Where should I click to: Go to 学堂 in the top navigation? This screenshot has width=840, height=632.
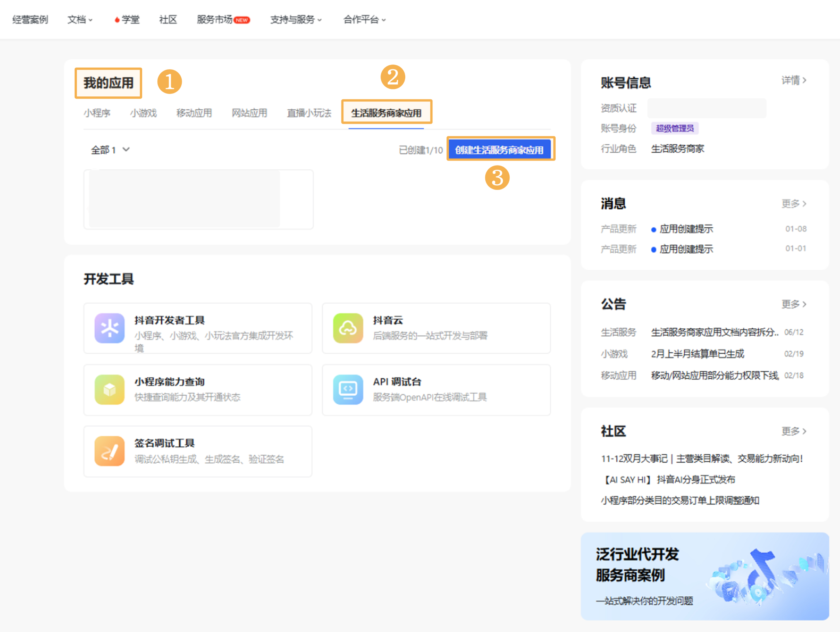tap(130, 20)
